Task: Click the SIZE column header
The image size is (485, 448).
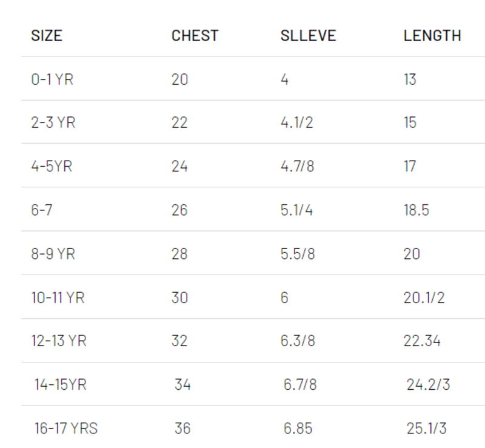Action: pyautogui.click(x=47, y=36)
